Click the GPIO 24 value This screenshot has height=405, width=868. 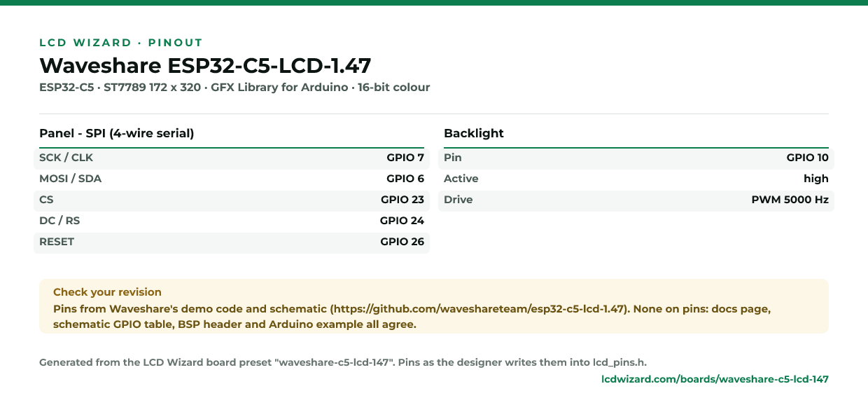(402, 221)
